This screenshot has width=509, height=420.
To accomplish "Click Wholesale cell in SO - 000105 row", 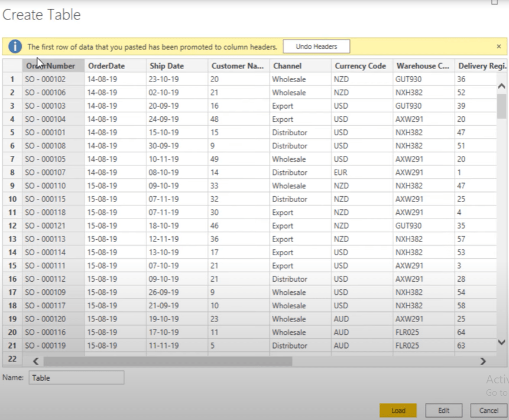I will (x=300, y=159).
